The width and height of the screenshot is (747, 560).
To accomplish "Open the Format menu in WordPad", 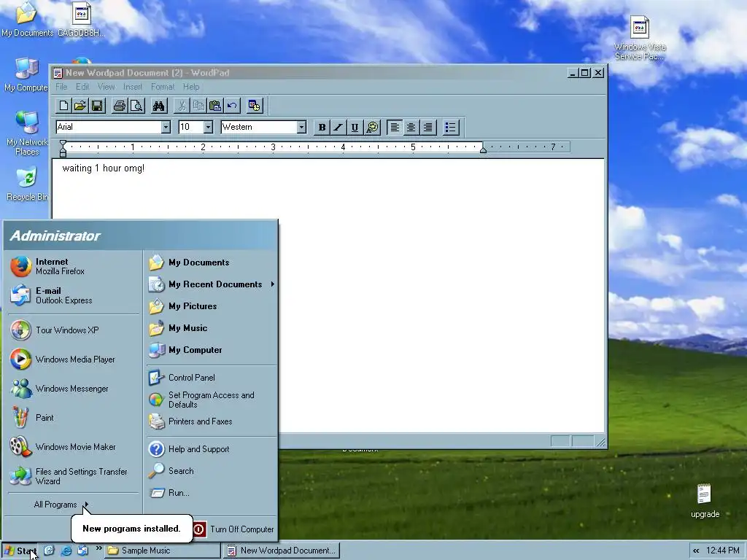I will point(163,87).
